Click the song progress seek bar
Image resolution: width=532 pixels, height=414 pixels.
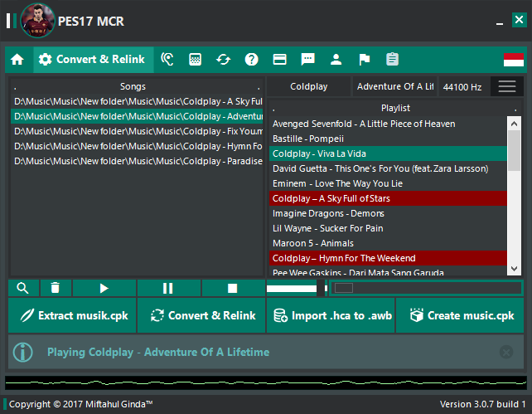[426, 289]
